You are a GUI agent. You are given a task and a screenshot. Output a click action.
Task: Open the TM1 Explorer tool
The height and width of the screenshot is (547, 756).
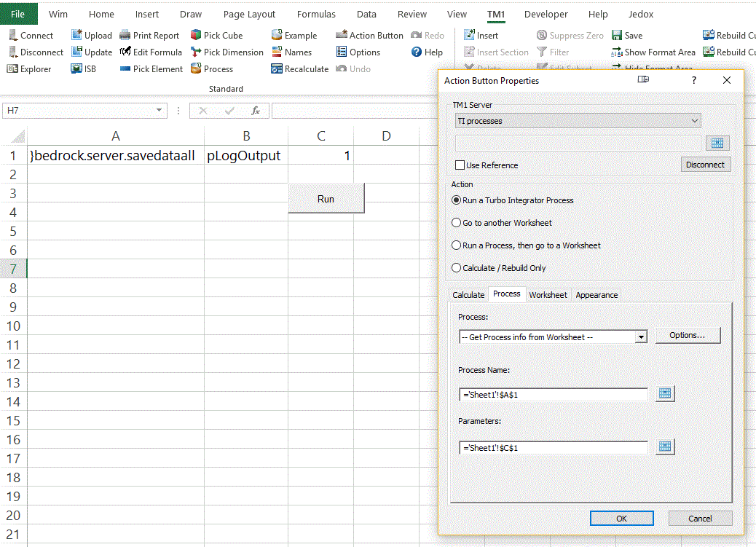[29, 69]
